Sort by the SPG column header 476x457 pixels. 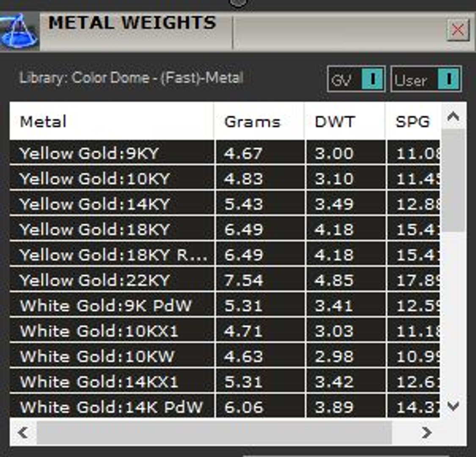click(413, 121)
